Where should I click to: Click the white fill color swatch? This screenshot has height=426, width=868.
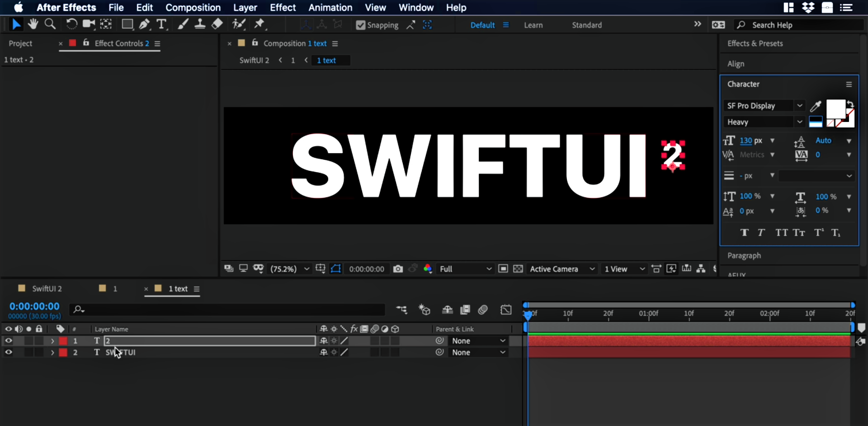[835, 109]
